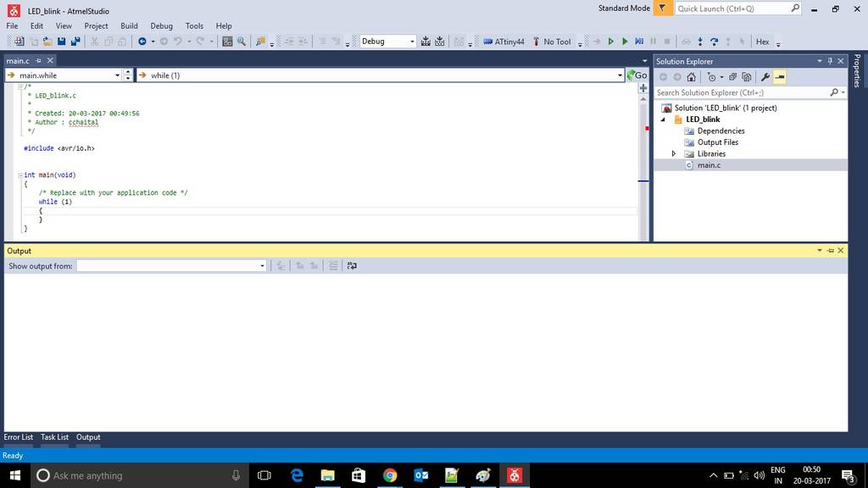Screen dimensions: 868x488
Task: Click the Build Solution icon right of Debug
Action: point(426,42)
